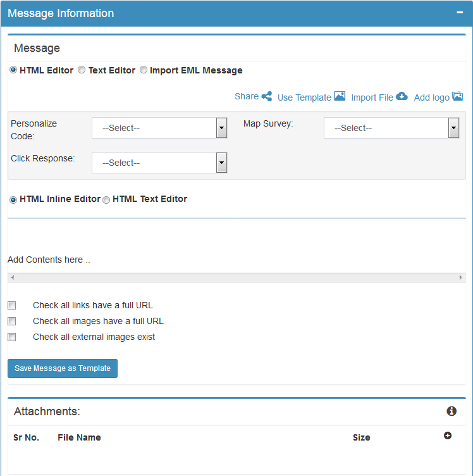Enable Check all external images exist
The width and height of the screenshot is (473, 476).
pyautogui.click(x=12, y=337)
